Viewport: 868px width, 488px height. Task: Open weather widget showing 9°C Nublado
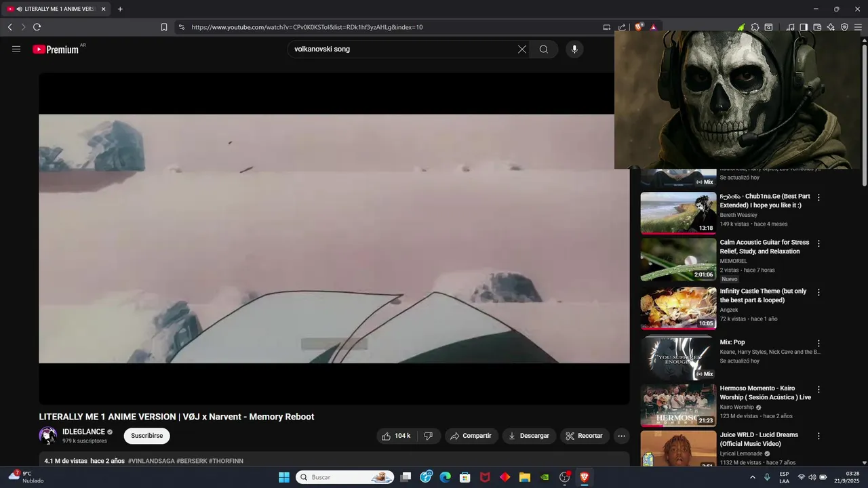click(x=26, y=477)
